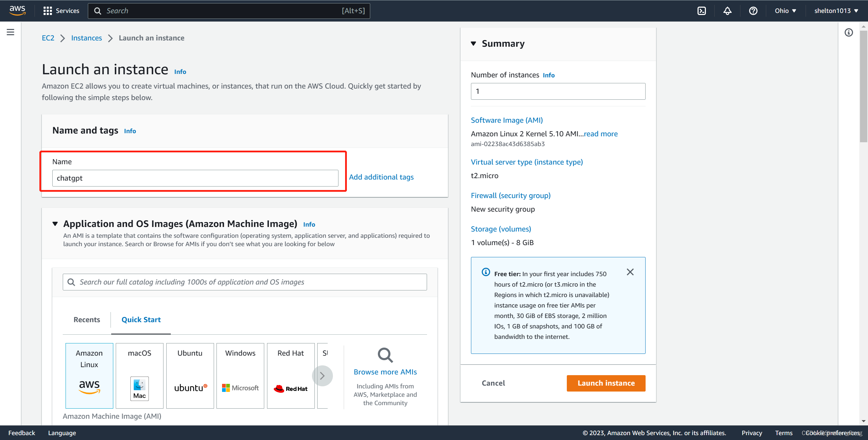Screen dimensions: 868x440
Task: Switch to the Recents tab
Action: pyautogui.click(x=87, y=320)
